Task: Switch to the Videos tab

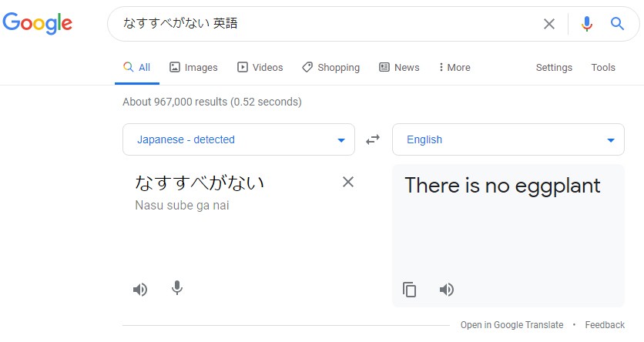Action: (x=260, y=68)
